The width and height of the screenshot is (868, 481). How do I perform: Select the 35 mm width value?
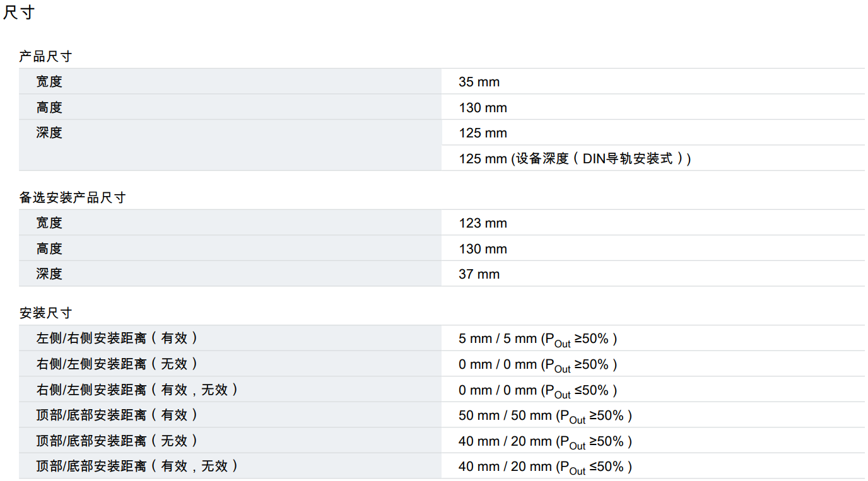click(479, 82)
